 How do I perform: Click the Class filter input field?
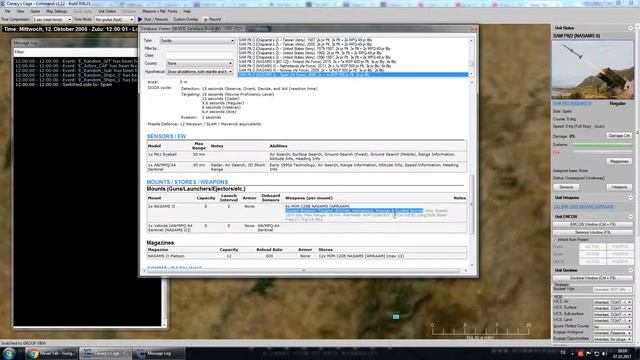[x=200, y=55]
